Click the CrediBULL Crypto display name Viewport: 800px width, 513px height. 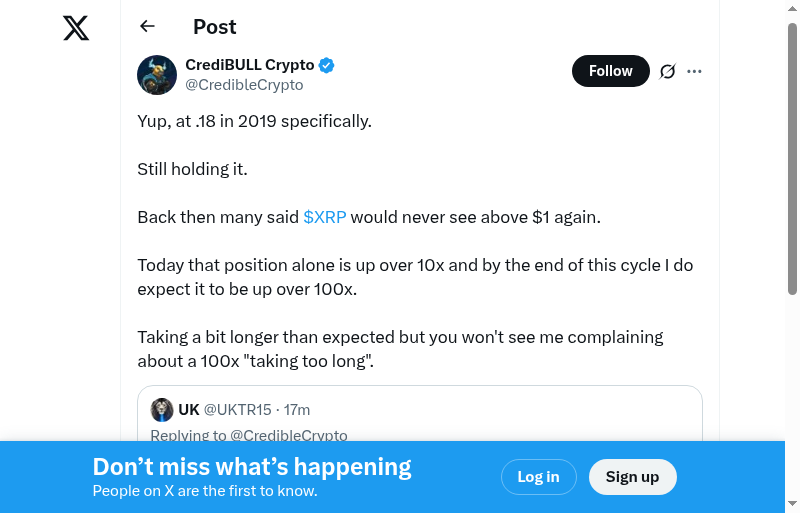pyautogui.click(x=250, y=65)
